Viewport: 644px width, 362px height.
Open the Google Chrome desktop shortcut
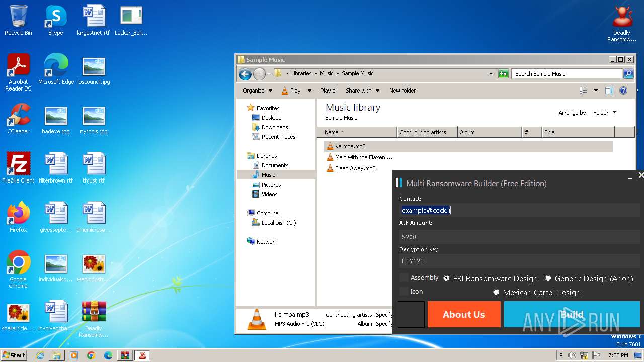click(x=18, y=269)
